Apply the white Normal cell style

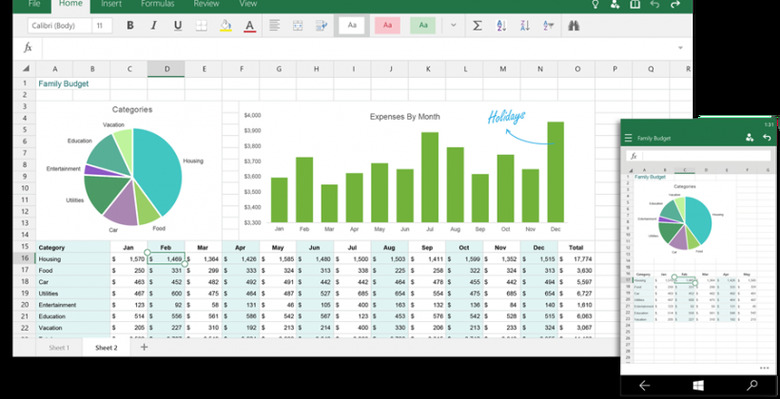352,25
